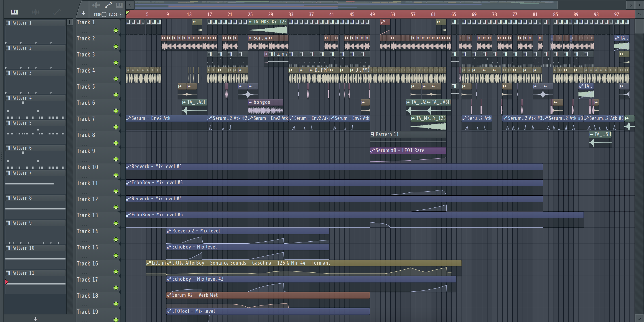The height and width of the screenshot is (322, 644).
Task: Click the pattern picker scrollbar handle
Action: coord(70,22)
